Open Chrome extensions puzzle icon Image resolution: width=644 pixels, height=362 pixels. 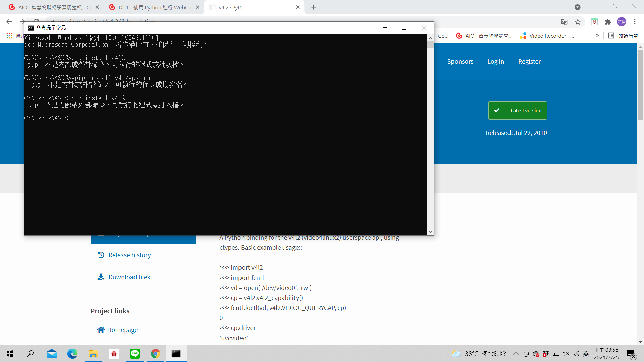[608, 22]
